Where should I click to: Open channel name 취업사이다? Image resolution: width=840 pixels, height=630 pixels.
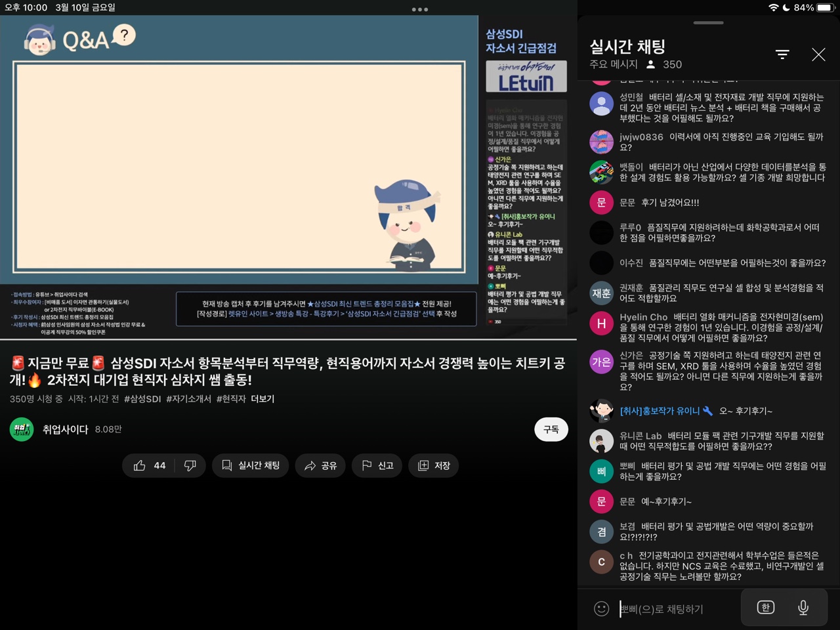point(65,429)
